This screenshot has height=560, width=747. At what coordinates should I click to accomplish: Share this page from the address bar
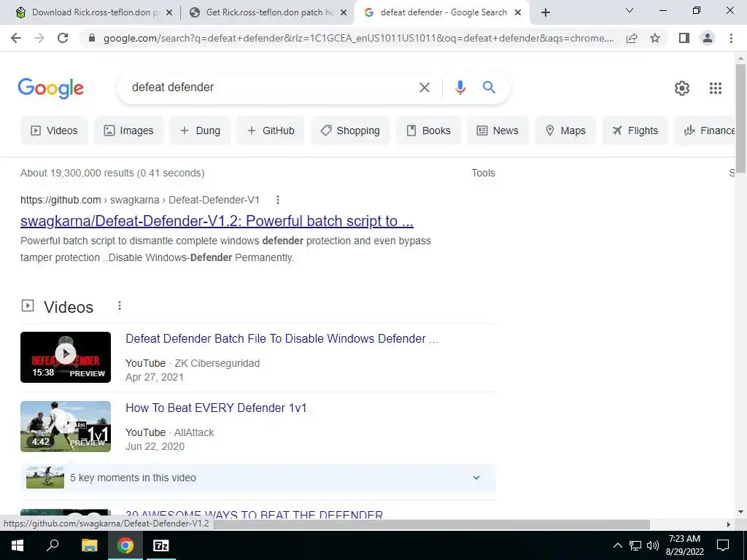point(632,38)
